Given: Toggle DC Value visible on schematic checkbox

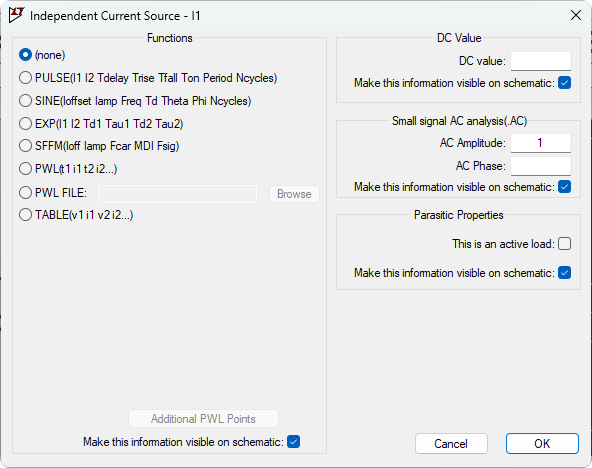Looking at the screenshot, I should tap(564, 83).
